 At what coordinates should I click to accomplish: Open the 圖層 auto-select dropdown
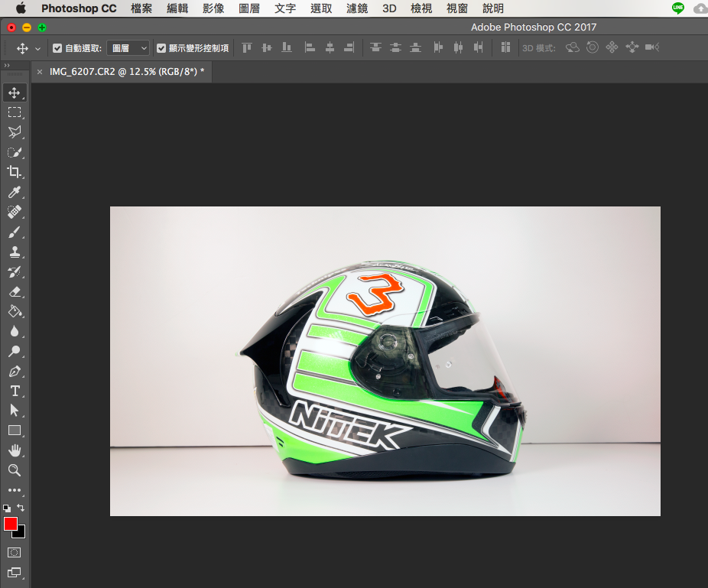(128, 48)
